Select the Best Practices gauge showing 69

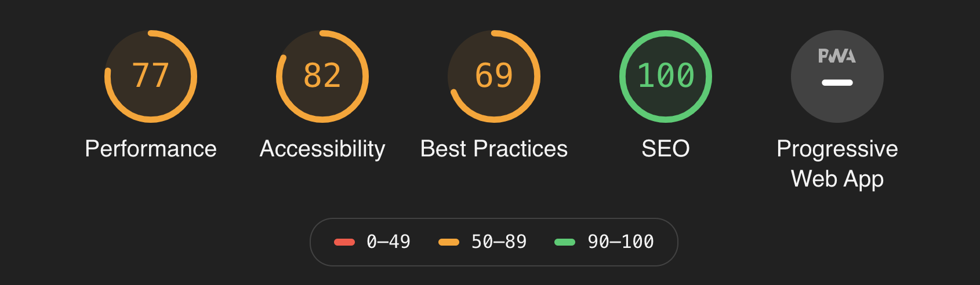(494, 76)
